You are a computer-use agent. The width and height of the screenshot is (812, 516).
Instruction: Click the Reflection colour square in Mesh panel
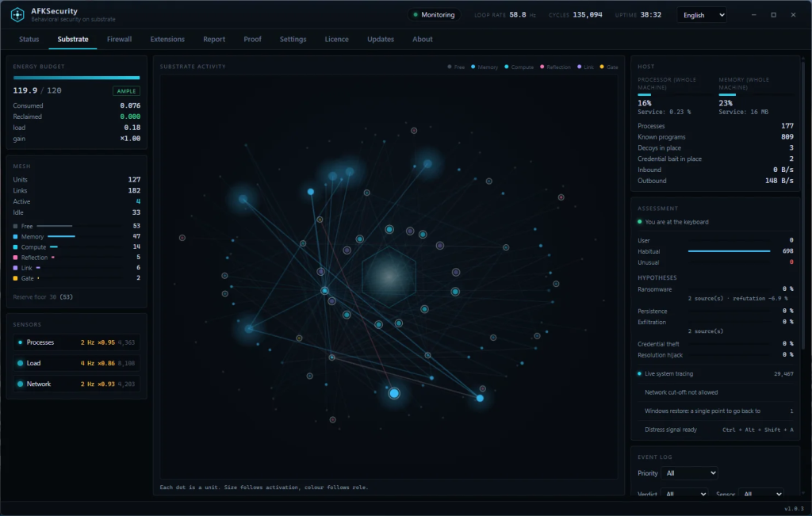pyautogui.click(x=16, y=258)
